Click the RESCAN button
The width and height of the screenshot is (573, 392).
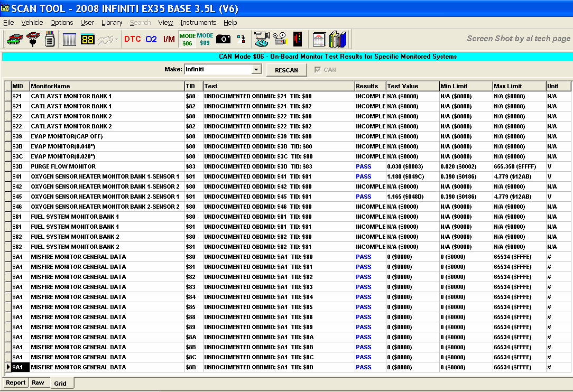click(286, 70)
